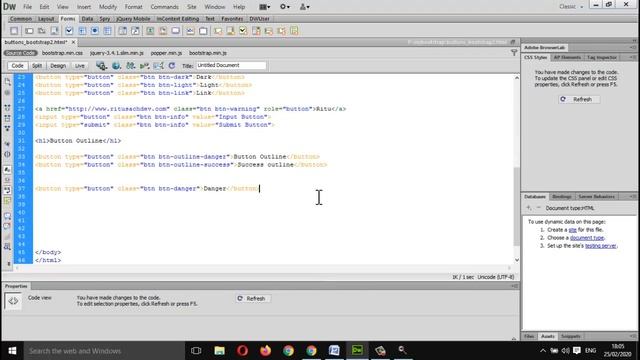The height and width of the screenshot is (360, 640).
Task: Insert a Hidden Field from Forms bar
Action: (x=42, y=31)
